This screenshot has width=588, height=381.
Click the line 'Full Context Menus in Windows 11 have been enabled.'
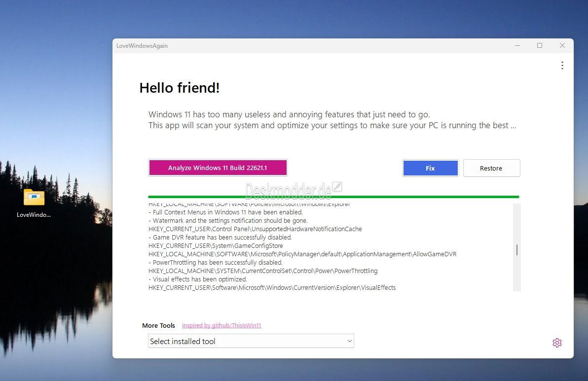(x=225, y=212)
